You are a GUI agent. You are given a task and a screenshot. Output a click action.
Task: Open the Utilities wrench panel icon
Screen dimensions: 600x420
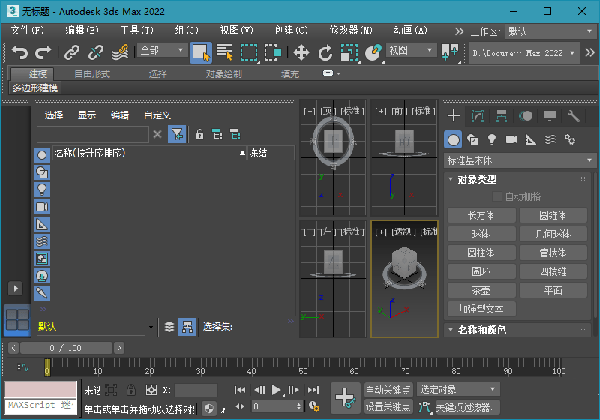pos(574,117)
